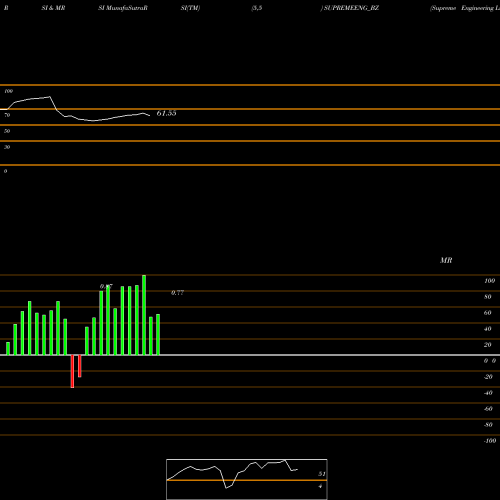Click the shorter red negative MR bar
The height and width of the screenshot is (500, 500).
tap(80, 366)
